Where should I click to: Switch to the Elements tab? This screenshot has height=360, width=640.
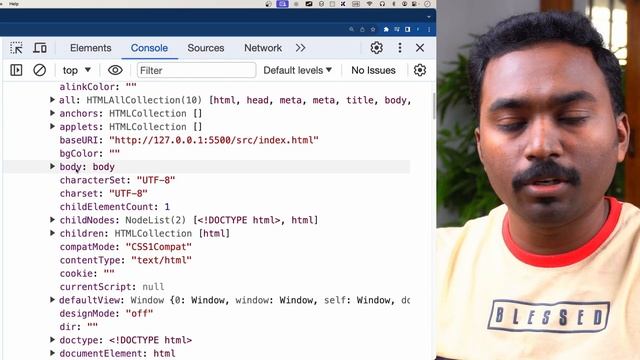pos(91,48)
